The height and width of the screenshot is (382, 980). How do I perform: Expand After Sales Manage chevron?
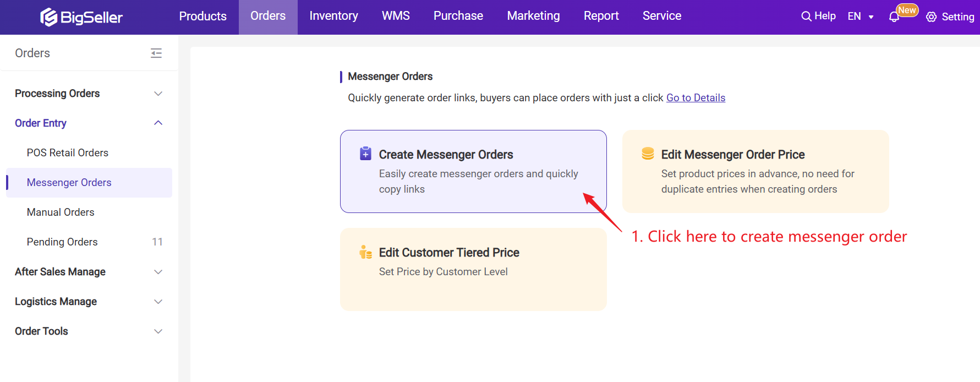click(158, 272)
